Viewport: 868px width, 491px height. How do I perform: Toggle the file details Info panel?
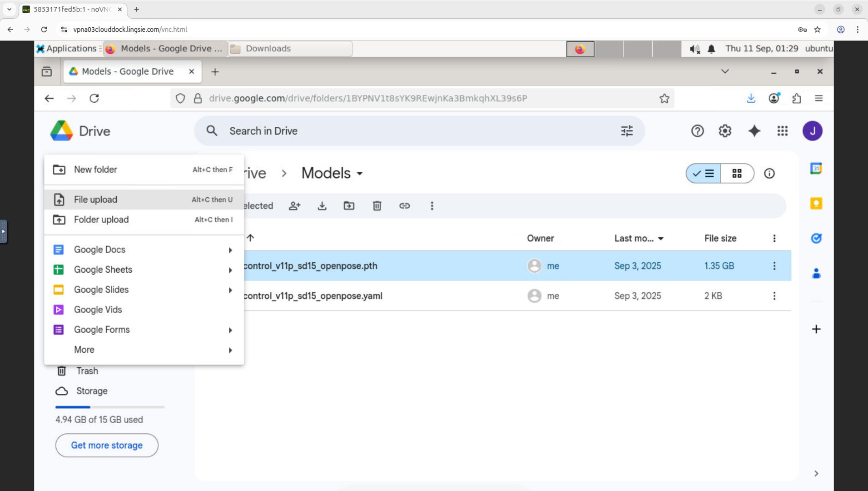pyautogui.click(x=770, y=173)
